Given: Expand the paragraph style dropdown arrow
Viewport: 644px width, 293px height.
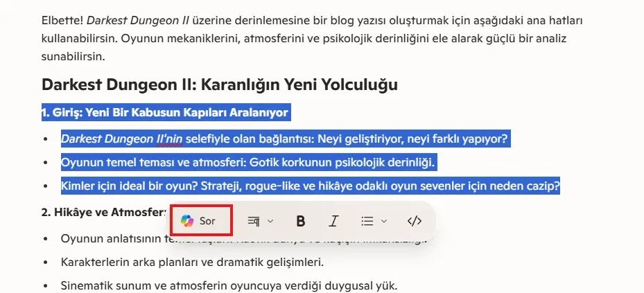Looking at the screenshot, I should 270,221.
